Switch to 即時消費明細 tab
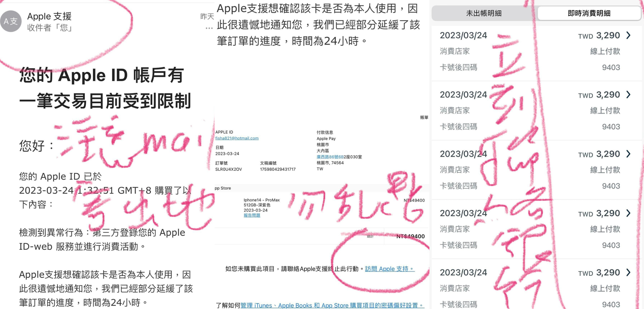This screenshot has width=644, height=309. point(589,13)
